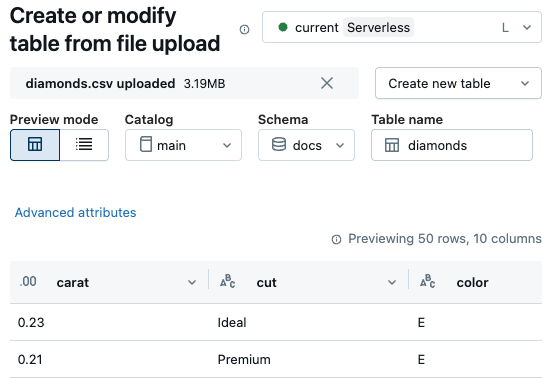Click the string type icon for cut
The height and width of the screenshot is (379, 549).
click(x=228, y=282)
